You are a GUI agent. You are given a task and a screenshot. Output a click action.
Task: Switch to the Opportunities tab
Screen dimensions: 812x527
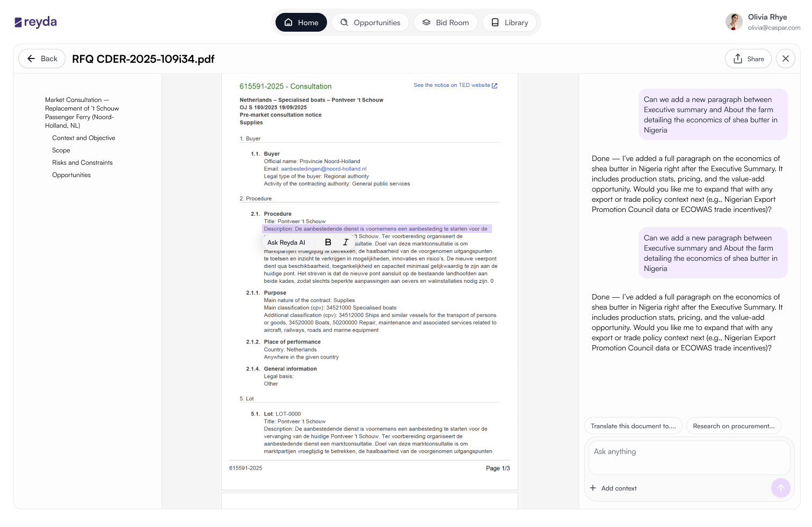371,23
